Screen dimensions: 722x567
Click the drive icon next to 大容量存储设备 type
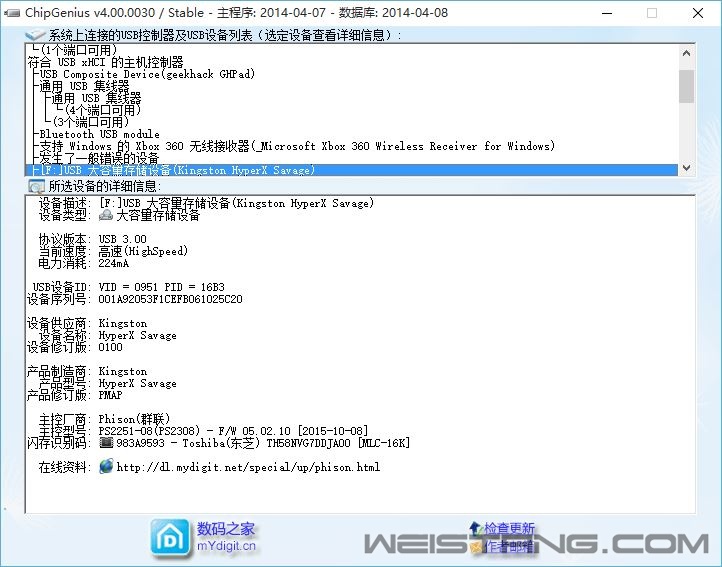[106, 215]
